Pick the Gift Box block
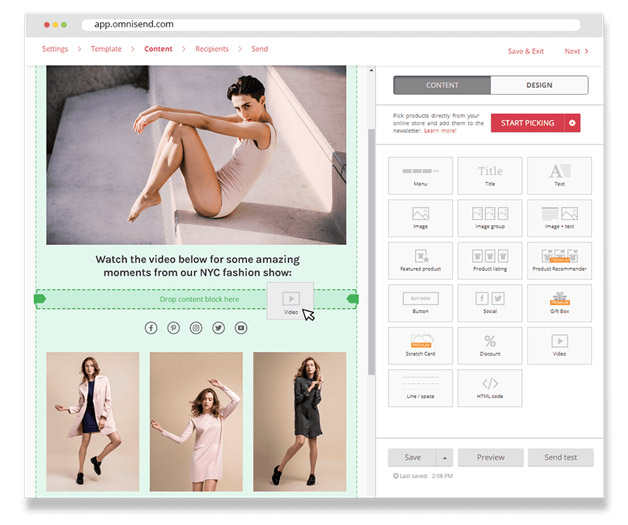 tap(559, 303)
